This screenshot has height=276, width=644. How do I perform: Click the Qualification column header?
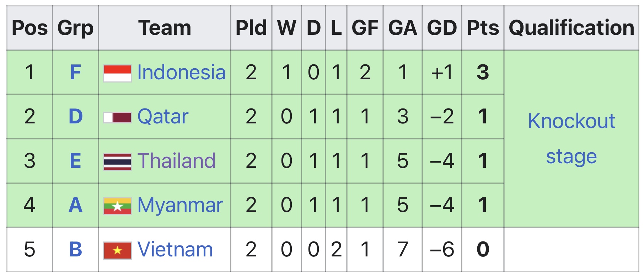pos(571,28)
